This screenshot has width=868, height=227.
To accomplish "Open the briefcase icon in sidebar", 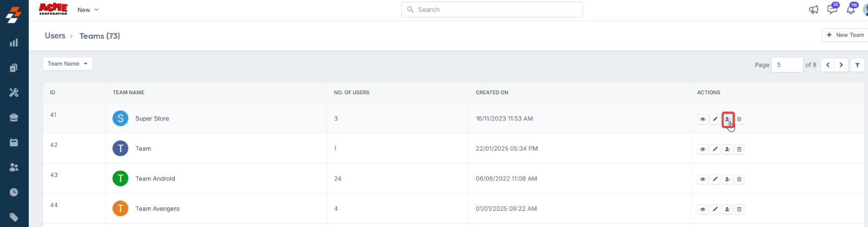I will pyautogui.click(x=14, y=118).
